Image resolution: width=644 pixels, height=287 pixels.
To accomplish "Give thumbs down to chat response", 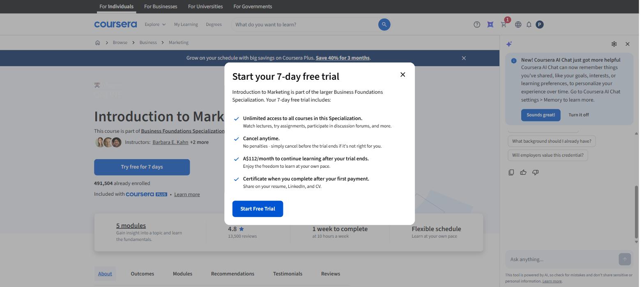I will [535, 172].
